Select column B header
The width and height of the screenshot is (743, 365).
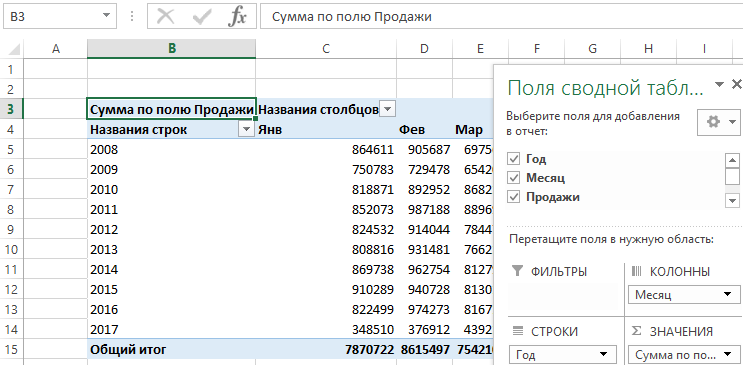[172, 48]
